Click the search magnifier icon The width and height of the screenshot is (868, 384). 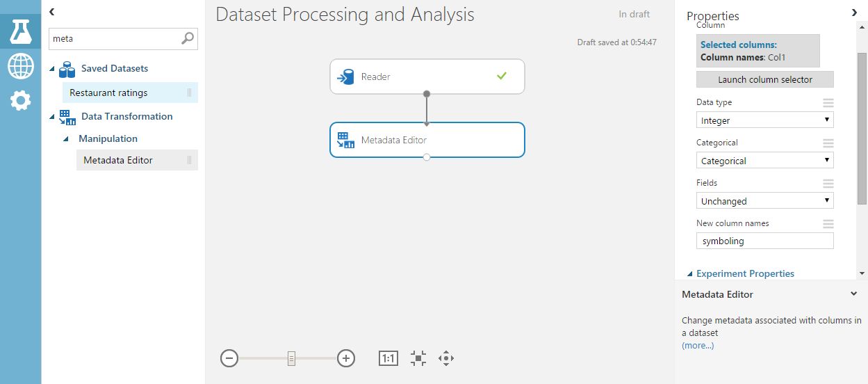[188, 39]
